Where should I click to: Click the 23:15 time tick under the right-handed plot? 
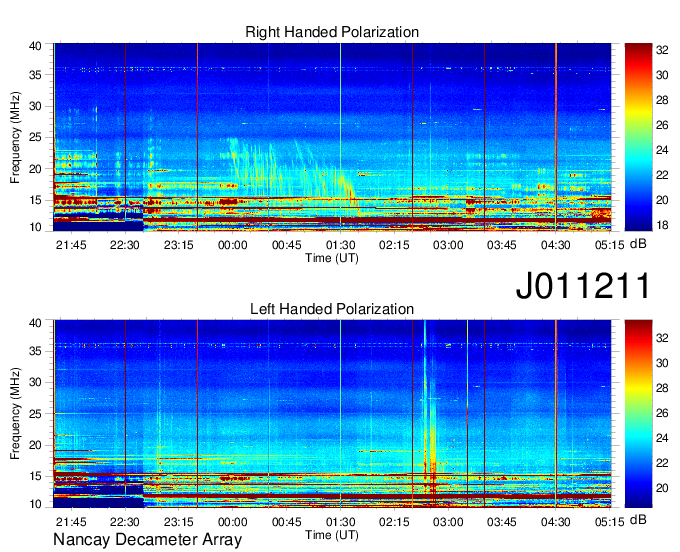pyautogui.click(x=179, y=245)
